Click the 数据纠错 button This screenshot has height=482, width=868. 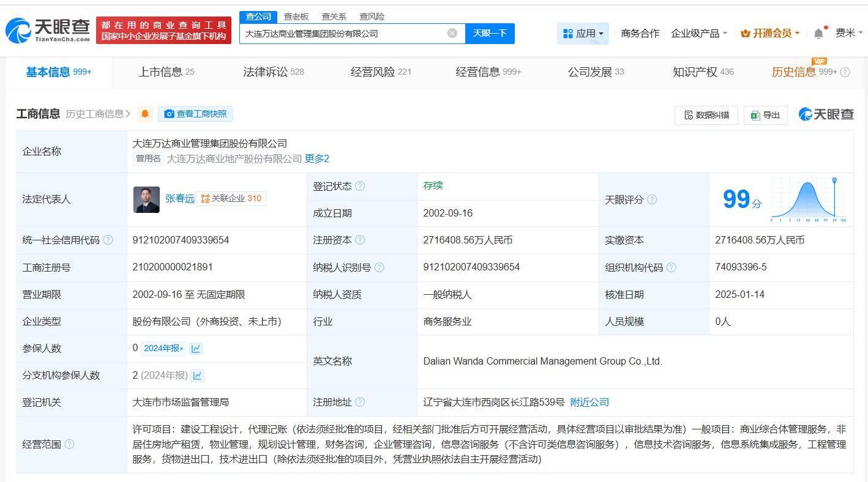click(706, 115)
